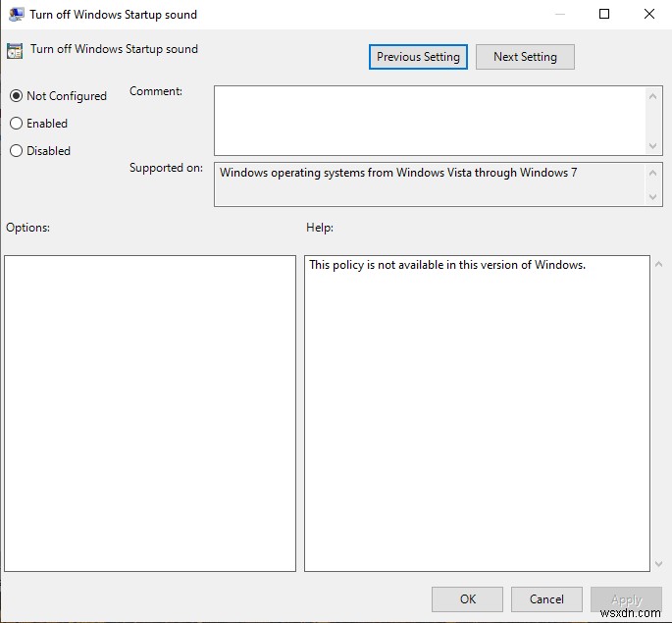Close the Turn off Windows Startup sound window

click(x=649, y=14)
